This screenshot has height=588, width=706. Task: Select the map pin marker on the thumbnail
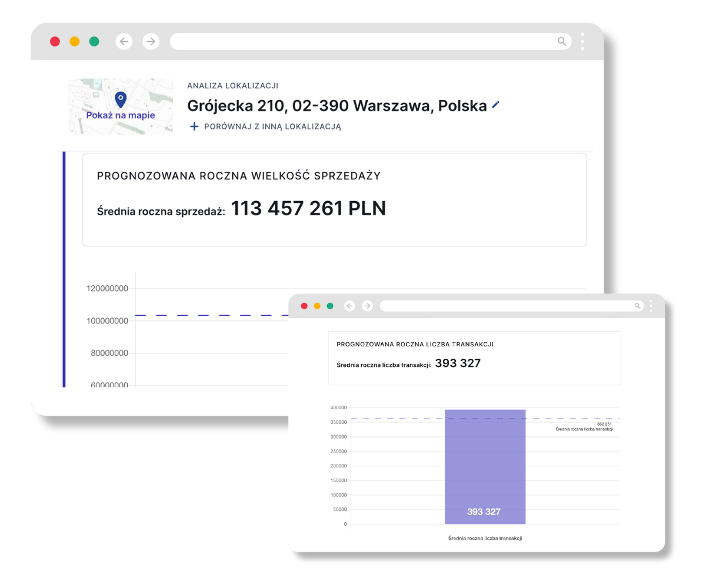tap(120, 100)
